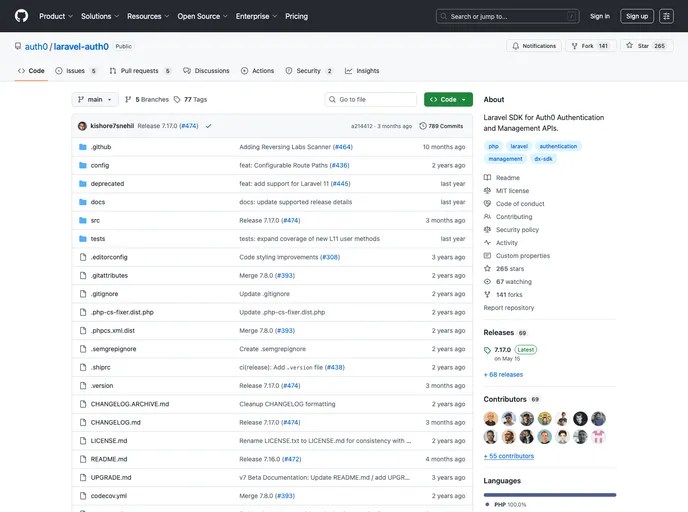
Task: Switch to the Issues tab
Action: click(x=76, y=71)
